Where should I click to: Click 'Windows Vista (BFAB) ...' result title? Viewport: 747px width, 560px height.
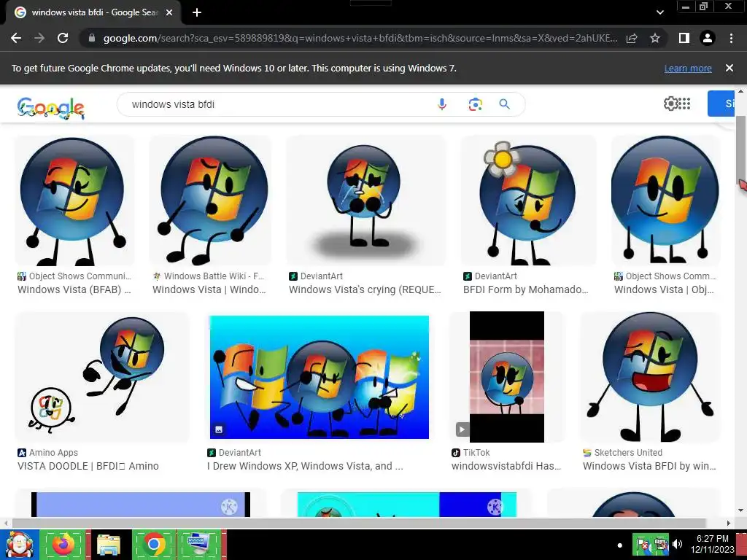(x=74, y=289)
